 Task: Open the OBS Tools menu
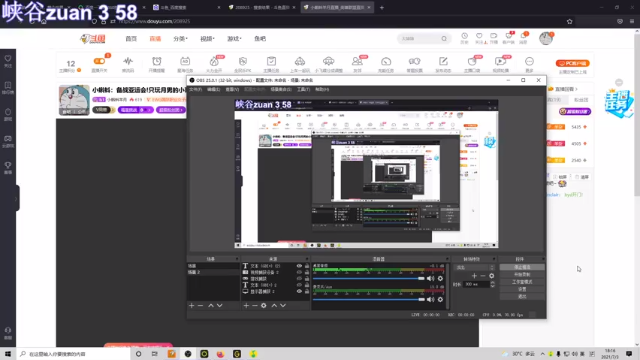point(303,89)
